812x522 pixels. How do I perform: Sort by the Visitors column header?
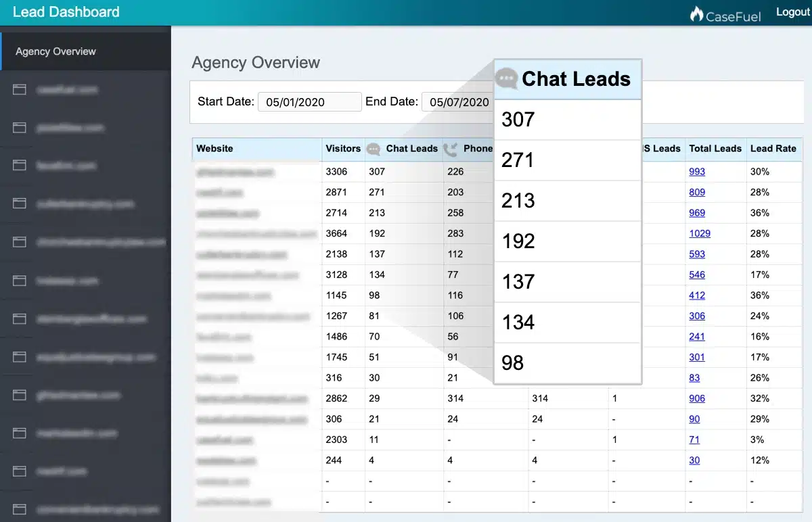point(343,149)
